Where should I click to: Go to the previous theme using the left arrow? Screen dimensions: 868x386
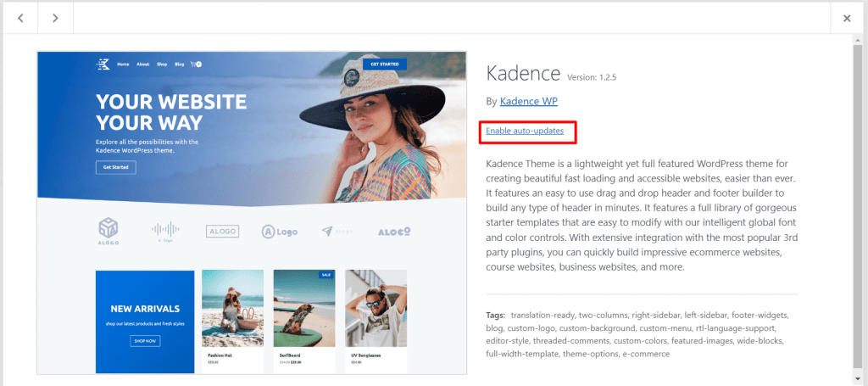pos(20,19)
